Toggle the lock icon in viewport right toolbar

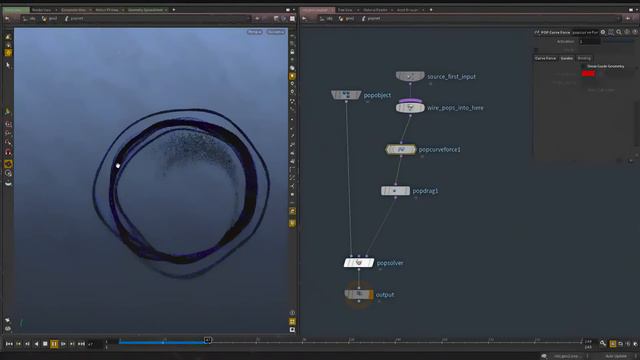pos(292,52)
